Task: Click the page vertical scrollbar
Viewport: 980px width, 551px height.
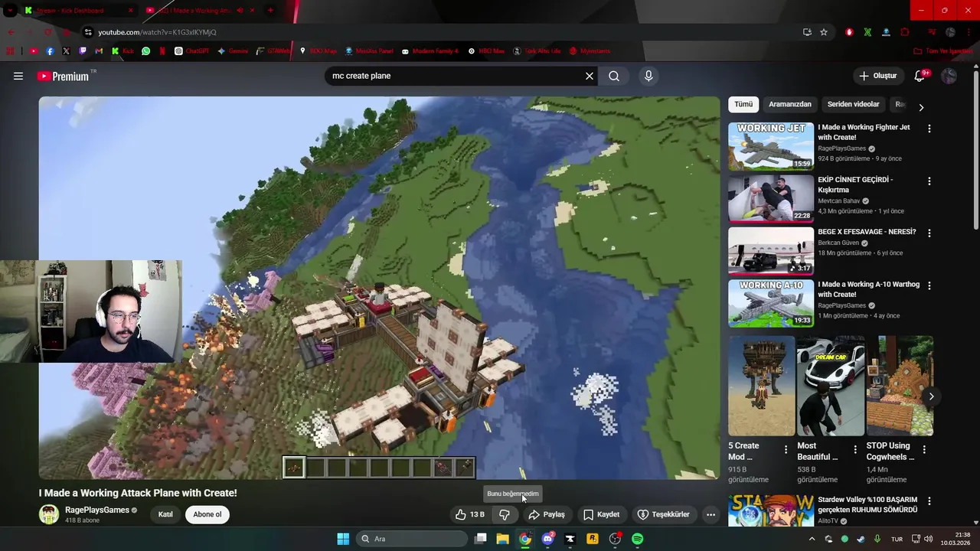Action: click(x=976, y=149)
